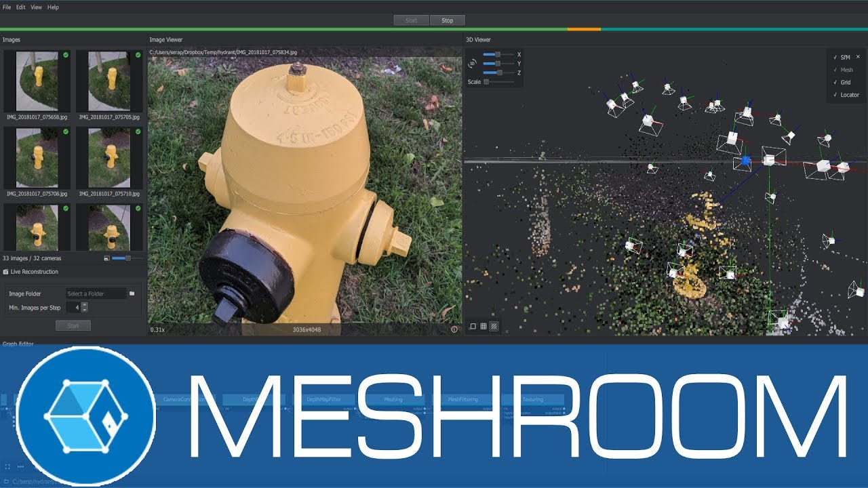This screenshot has width=868, height=488.
Task: Increase Min. Images per Step
Action: coord(85,305)
